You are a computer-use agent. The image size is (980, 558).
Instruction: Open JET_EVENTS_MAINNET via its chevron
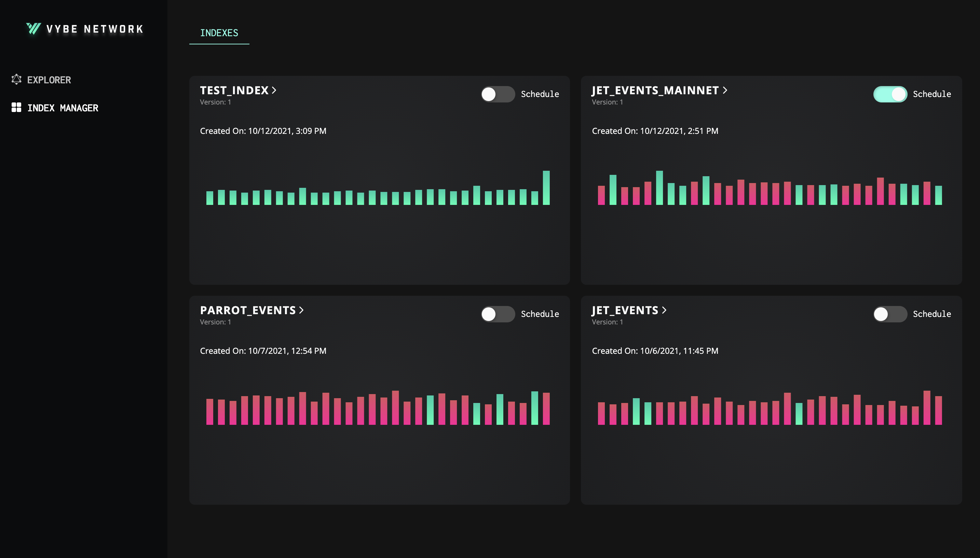pyautogui.click(x=725, y=90)
